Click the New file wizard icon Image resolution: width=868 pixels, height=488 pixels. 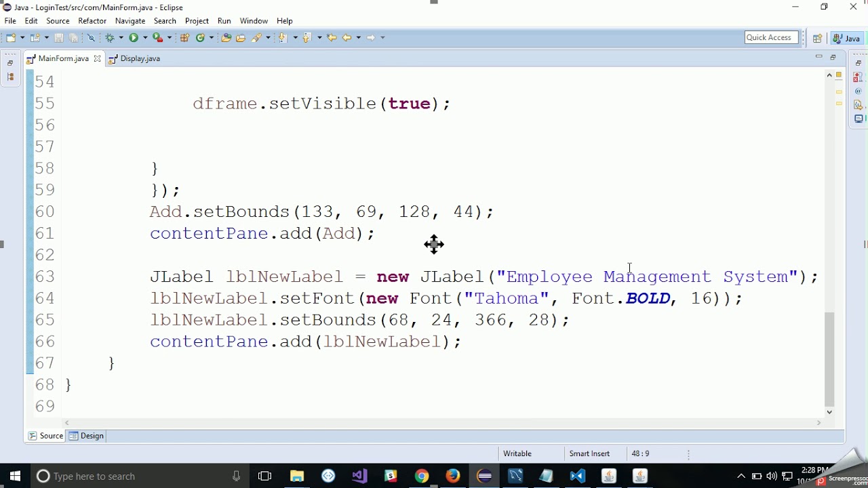(x=11, y=38)
